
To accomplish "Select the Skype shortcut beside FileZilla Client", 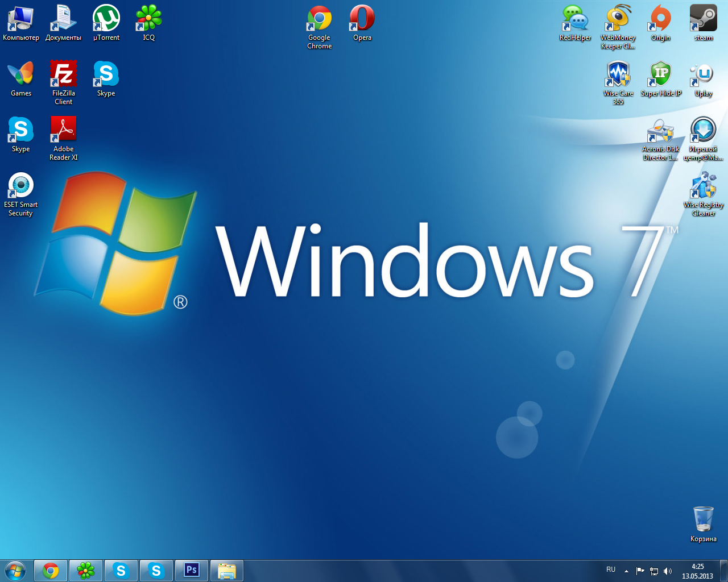I will pyautogui.click(x=106, y=78).
